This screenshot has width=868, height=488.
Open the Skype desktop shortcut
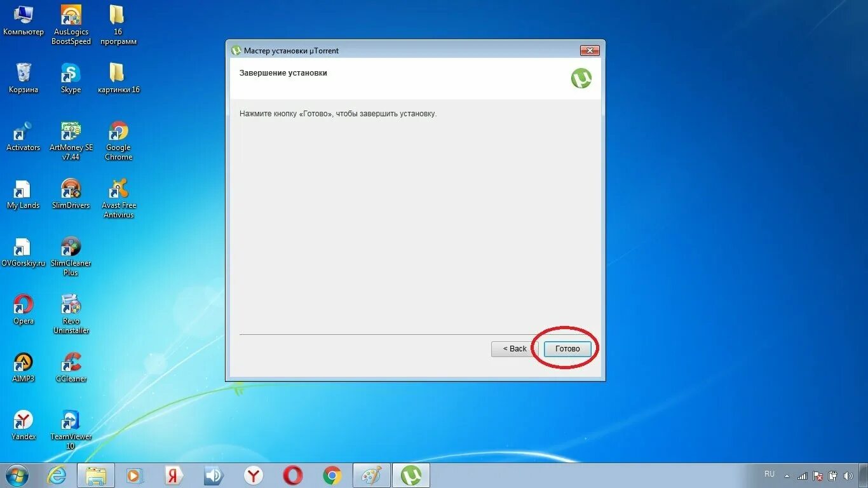coord(71,78)
